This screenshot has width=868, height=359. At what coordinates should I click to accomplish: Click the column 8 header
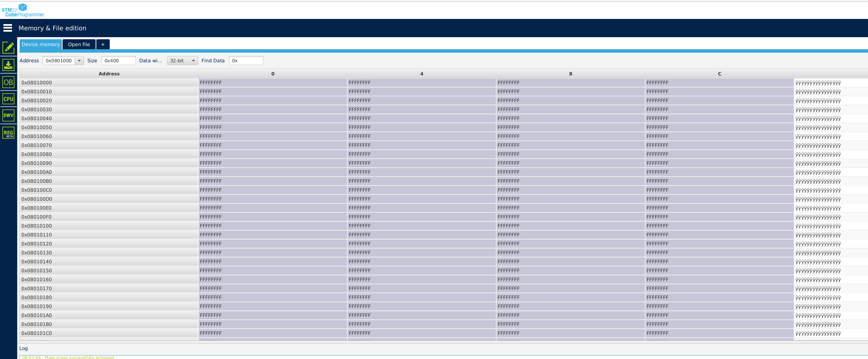(x=571, y=74)
